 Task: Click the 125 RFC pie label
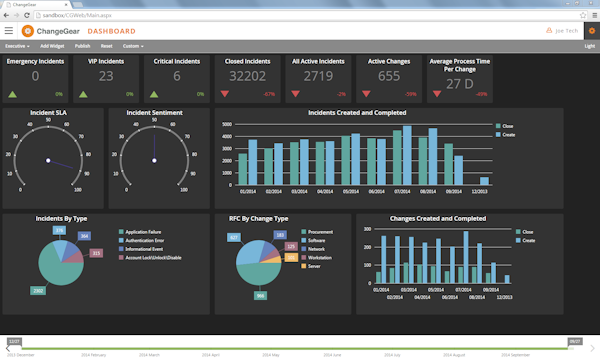point(291,247)
